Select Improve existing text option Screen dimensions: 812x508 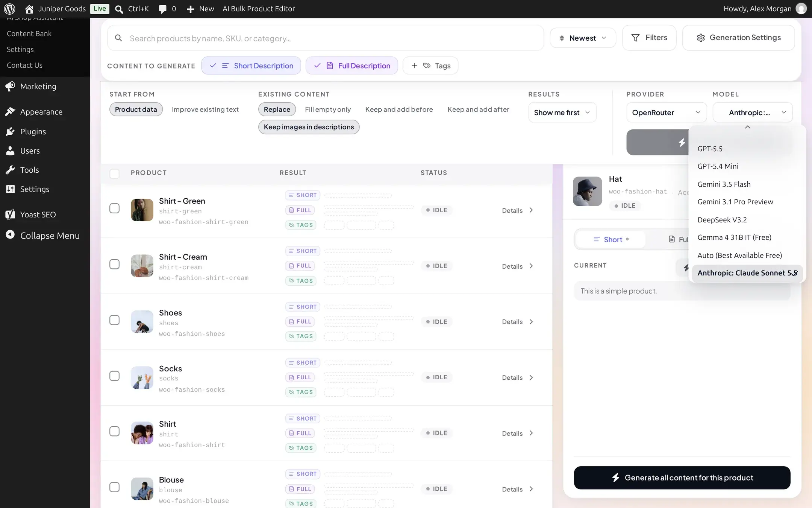(x=205, y=109)
